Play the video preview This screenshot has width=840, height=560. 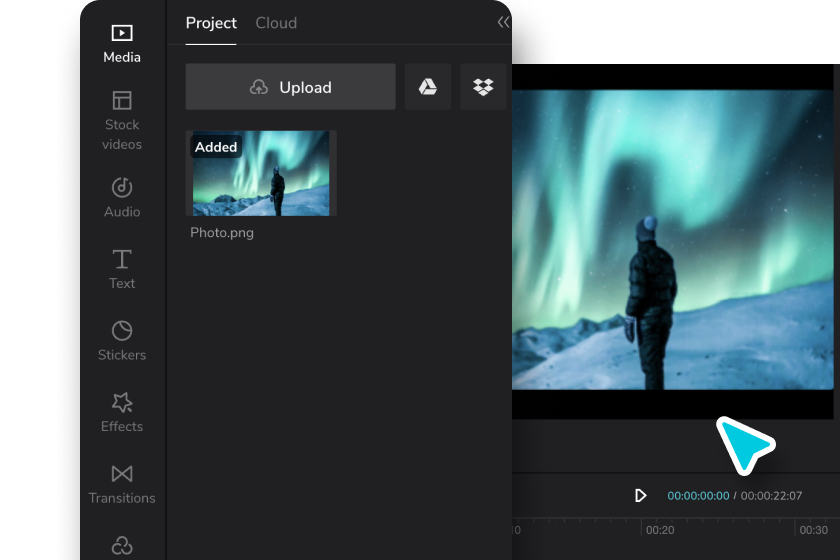point(640,496)
